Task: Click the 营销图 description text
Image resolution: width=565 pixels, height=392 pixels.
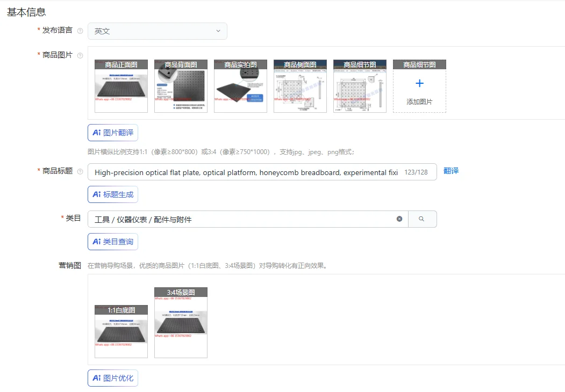Action: pos(208,266)
